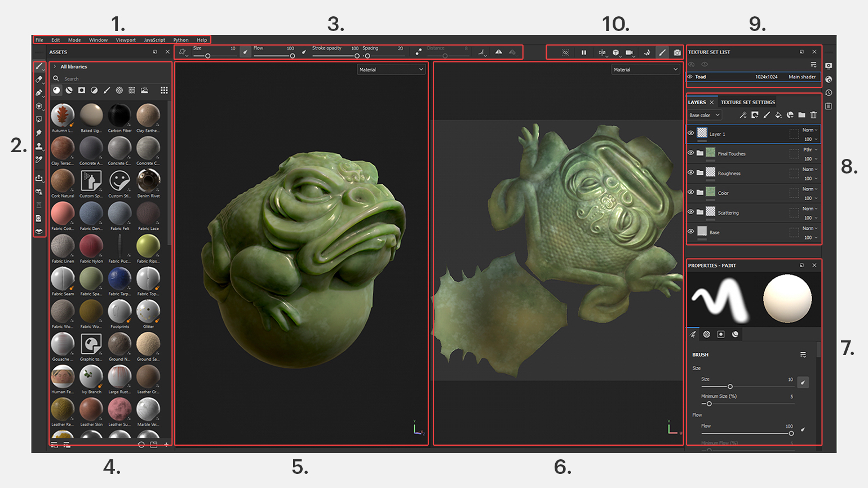Screen dimensions: 868x488
Task: Open the Viewport menu
Action: click(126, 40)
